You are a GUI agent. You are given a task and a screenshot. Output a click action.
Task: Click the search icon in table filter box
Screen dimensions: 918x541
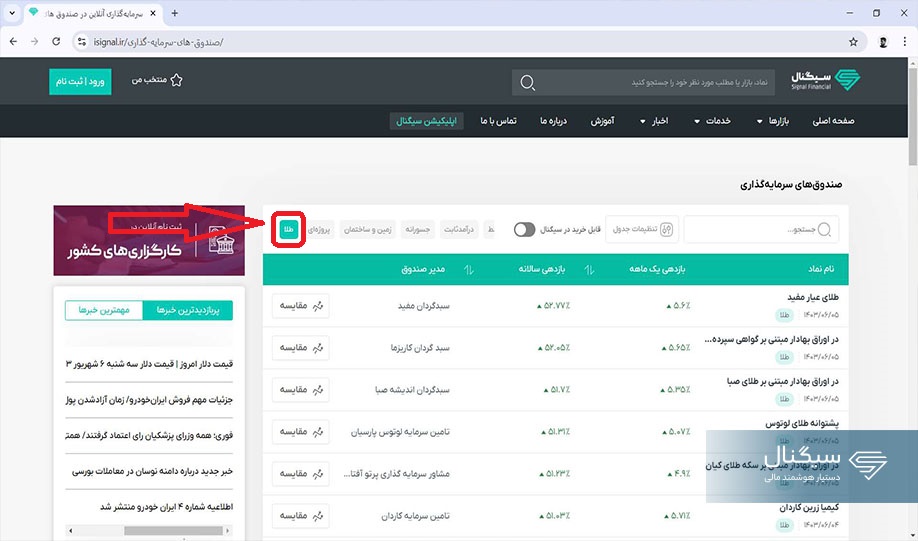click(824, 230)
